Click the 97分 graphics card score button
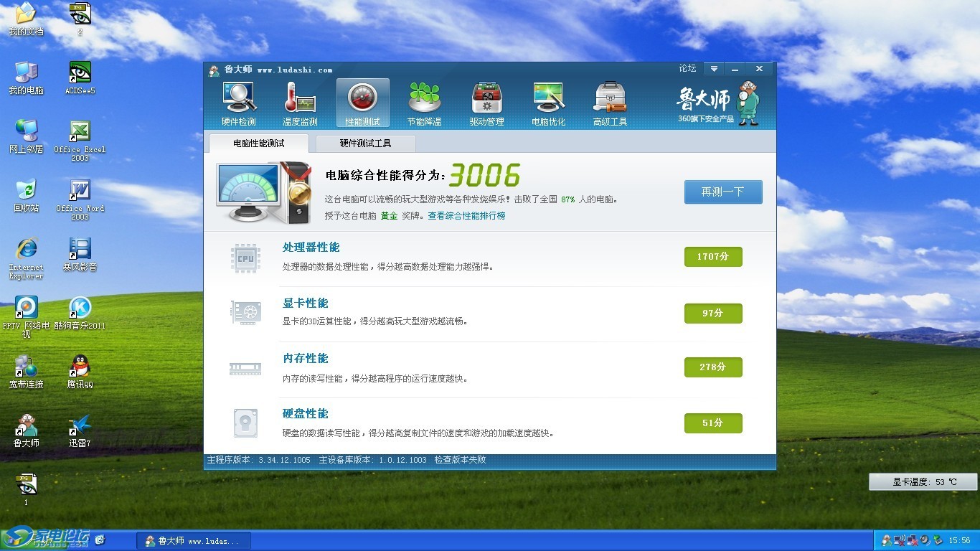980x551 pixels. 712,314
